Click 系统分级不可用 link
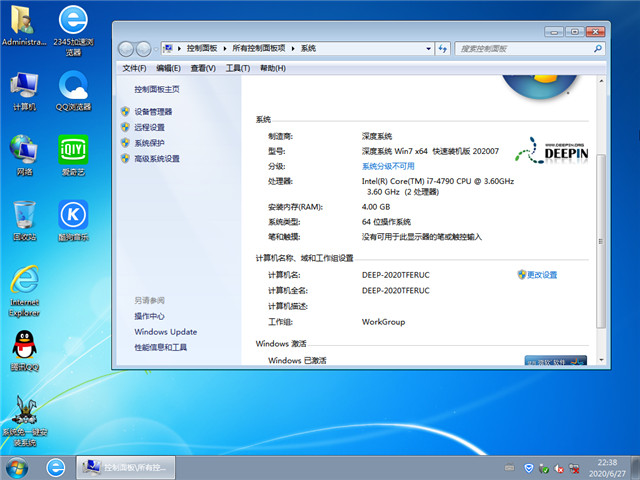Image resolution: width=640 pixels, height=480 pixels. (x=388, y=166)
